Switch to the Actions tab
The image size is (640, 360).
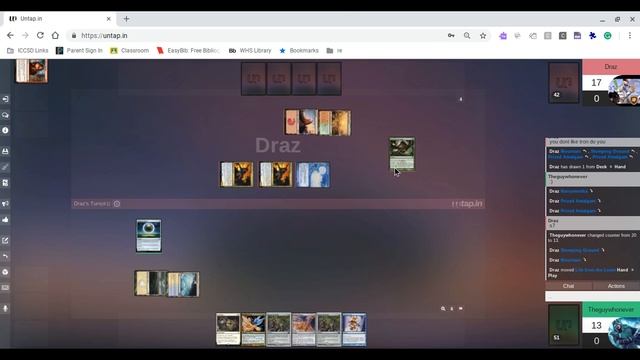(x=616, y=286)
